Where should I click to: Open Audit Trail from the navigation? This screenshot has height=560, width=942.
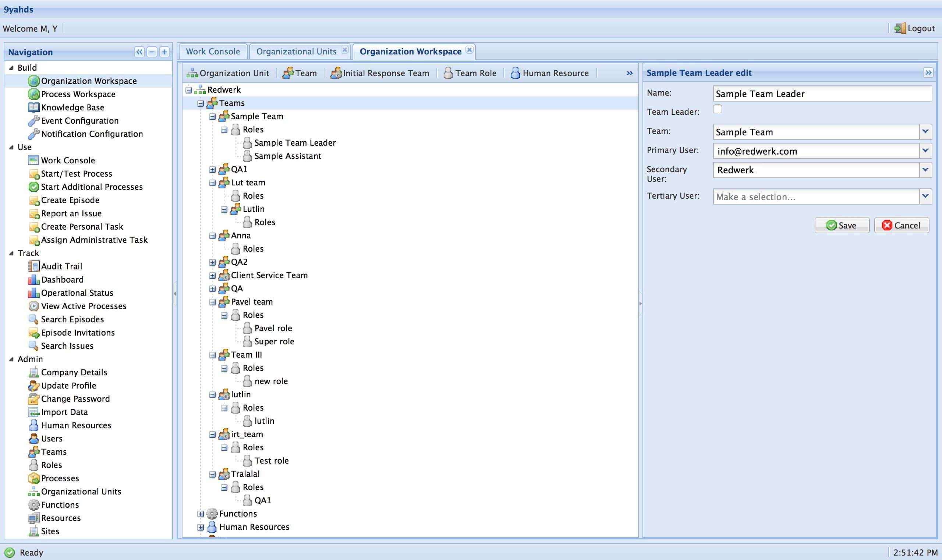[x=61, y=266]
